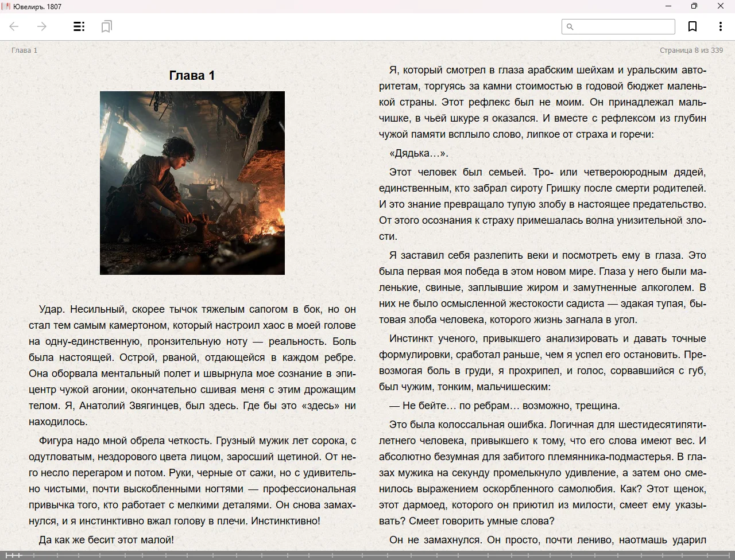Click the bold 'Глава 1' chapter heading

coord(192,75)
